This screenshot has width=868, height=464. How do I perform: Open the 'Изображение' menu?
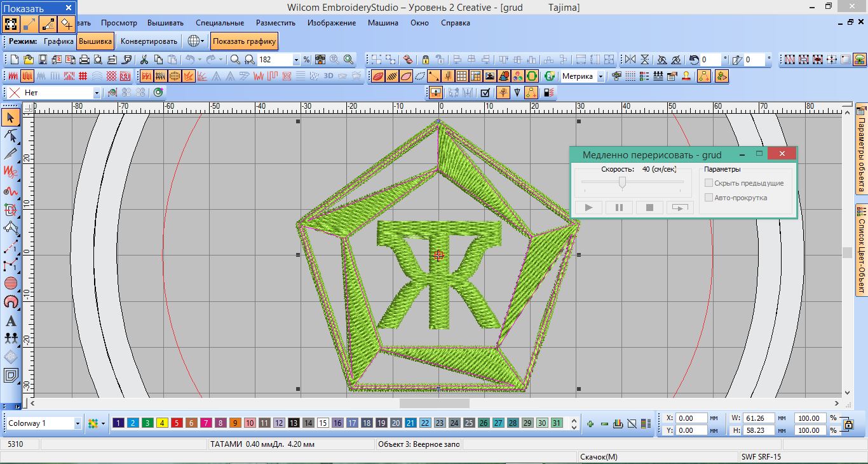[331, 23]
